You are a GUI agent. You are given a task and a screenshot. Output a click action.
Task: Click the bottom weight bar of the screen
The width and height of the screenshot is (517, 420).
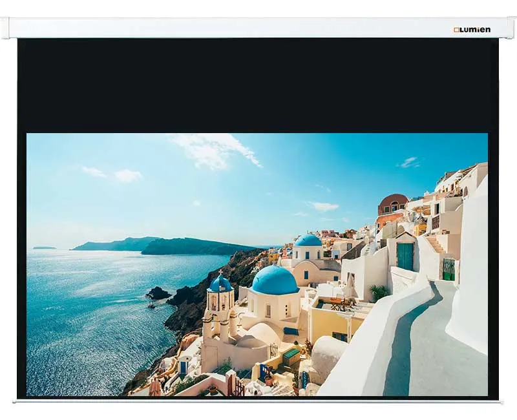coord(258,401)
